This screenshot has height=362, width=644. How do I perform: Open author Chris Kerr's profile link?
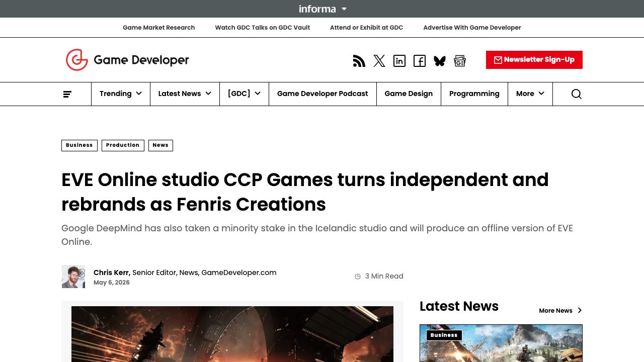(112, 273)
